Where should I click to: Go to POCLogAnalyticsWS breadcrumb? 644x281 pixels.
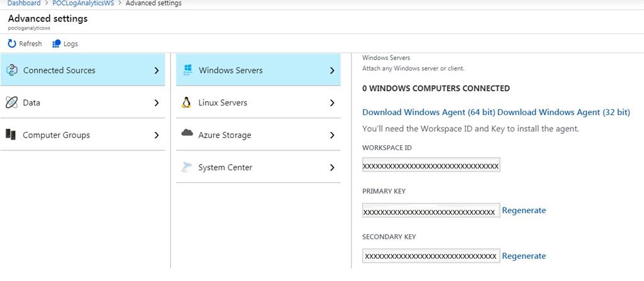pyautogui.click(x=83, y=3)
